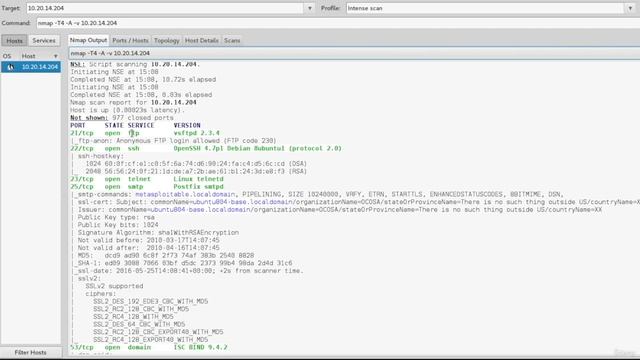Image resolution: width=640 pixels, height=360 pixels.
Task: Switch to the Topology tab
Action: pyautogui.click(x=167, y=40)
